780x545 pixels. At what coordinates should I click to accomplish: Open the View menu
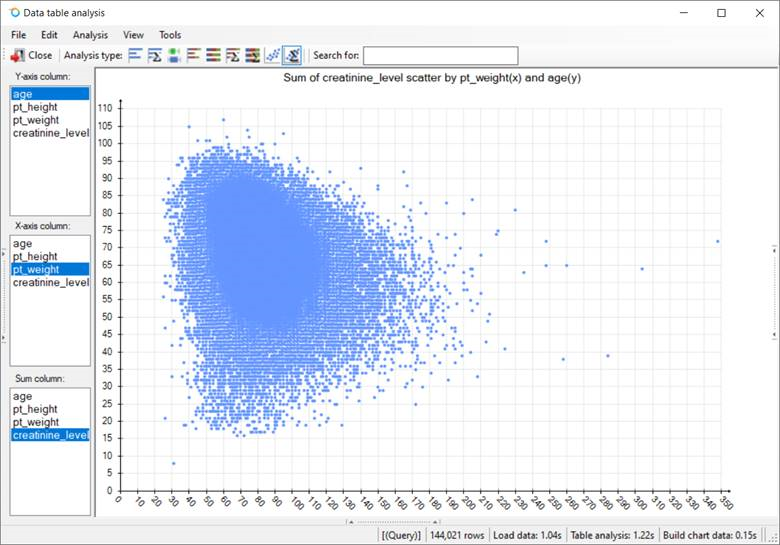click(133, 35)
